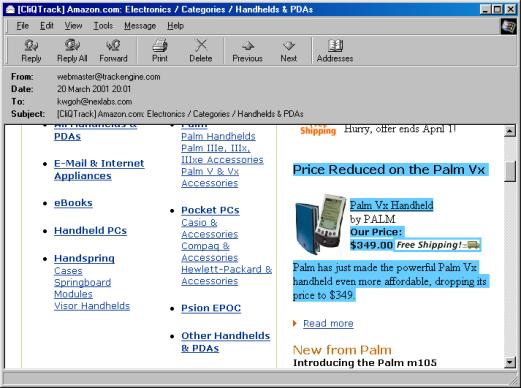Viewport: 521px width, 388px height.
Task: Click the date 20 March 2001 20:01
Action: pyautogui.click(x=94, y=89)
